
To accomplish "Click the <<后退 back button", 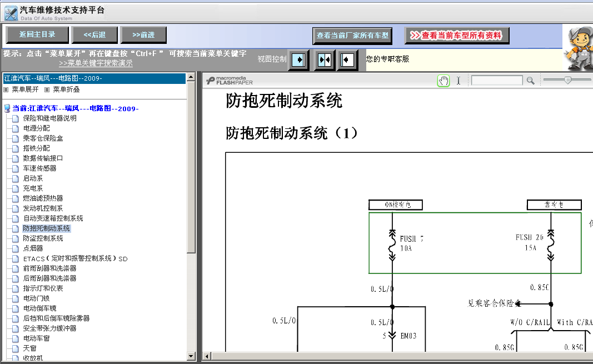I will [94, 35].
